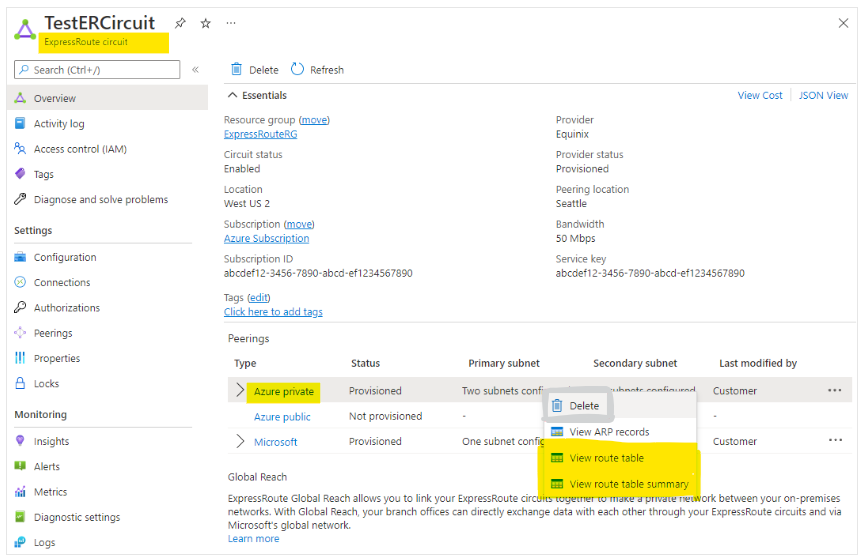This screenshot has width=863, height=560.
Task: Open Logs icon
Action: pyautogui.click(x=20, y=542)
